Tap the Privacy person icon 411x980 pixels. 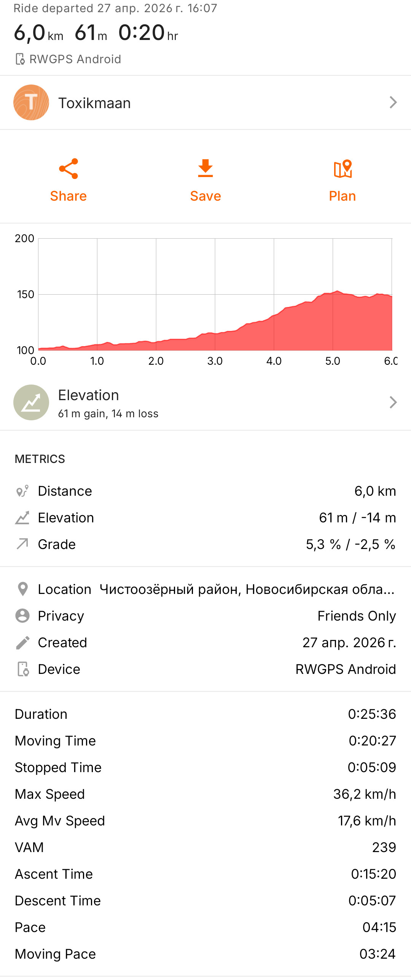coord(22,616)
